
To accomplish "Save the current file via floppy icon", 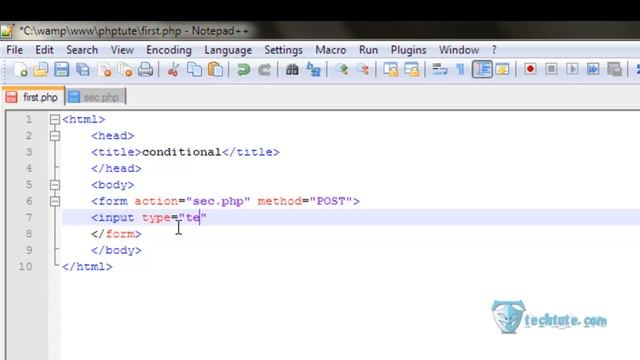I will coord(62,70).
